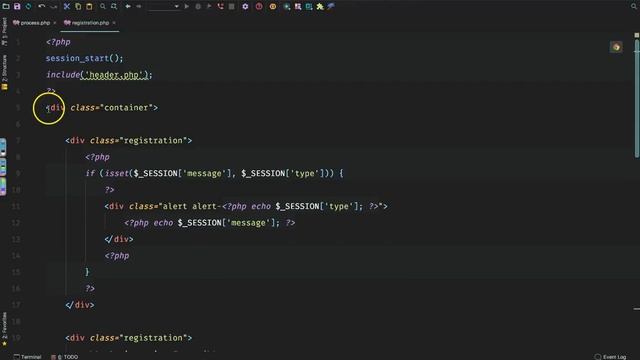Click the Cut scissors icon
Image resolution: width=640 pixels, height=360 pixels.
pos(67,7)
